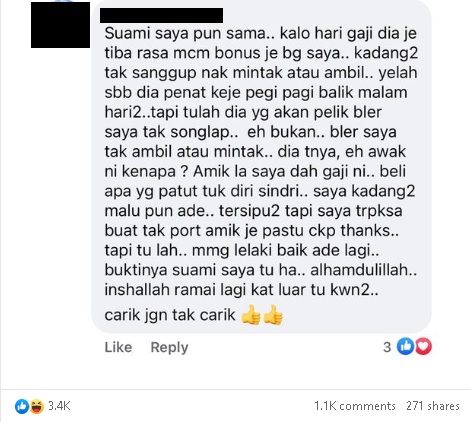Click the word 'songlap..' in the comment
471x422 pixels.
coord(204,133)
